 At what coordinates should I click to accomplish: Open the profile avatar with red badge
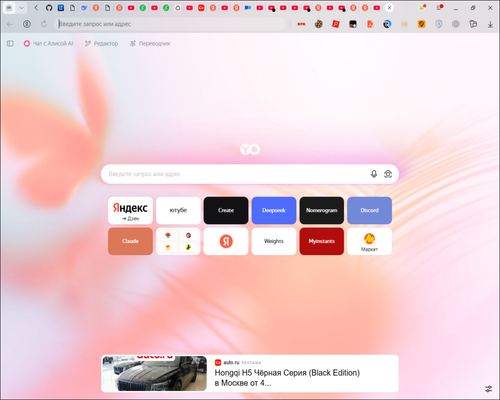coord(422,7)
